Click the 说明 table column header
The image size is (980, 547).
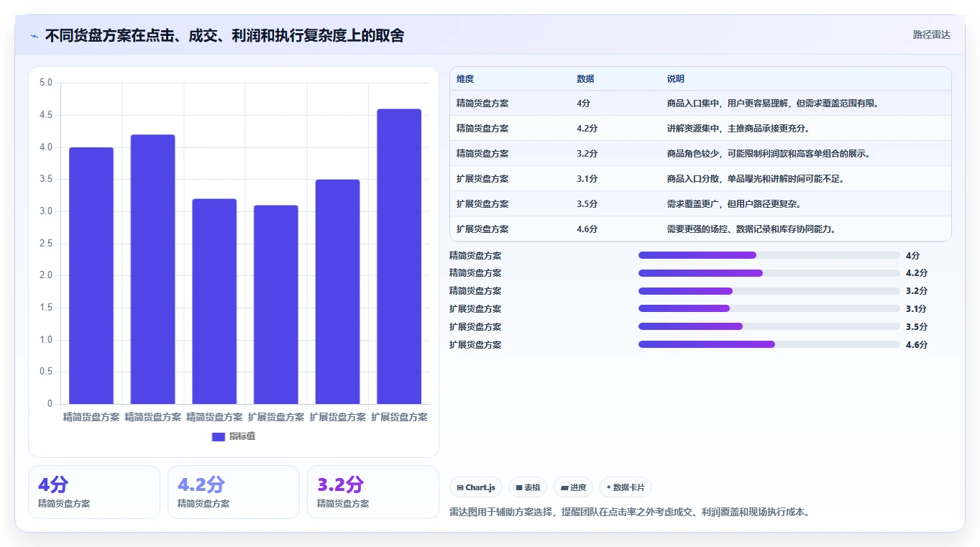676,79
